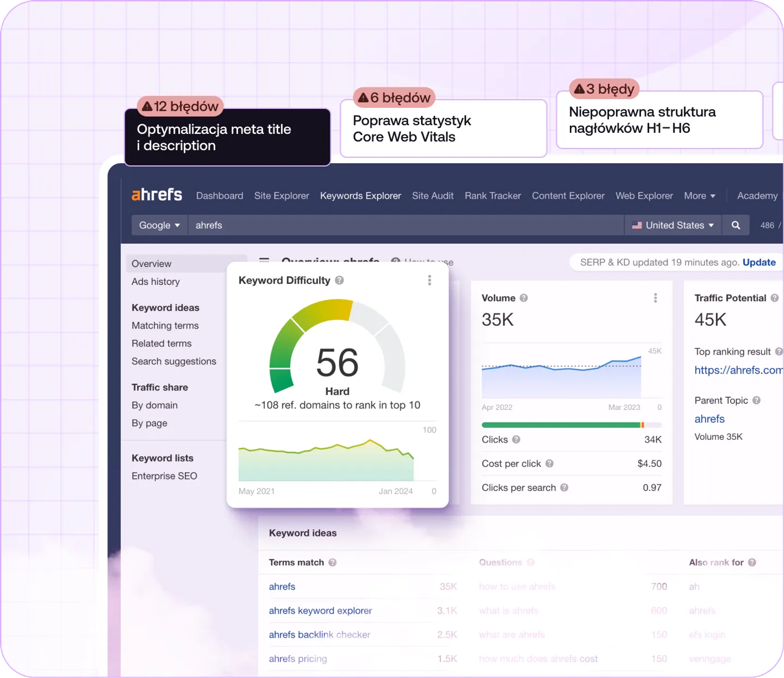Click help icon beside Clicks

tap(516, 440)
